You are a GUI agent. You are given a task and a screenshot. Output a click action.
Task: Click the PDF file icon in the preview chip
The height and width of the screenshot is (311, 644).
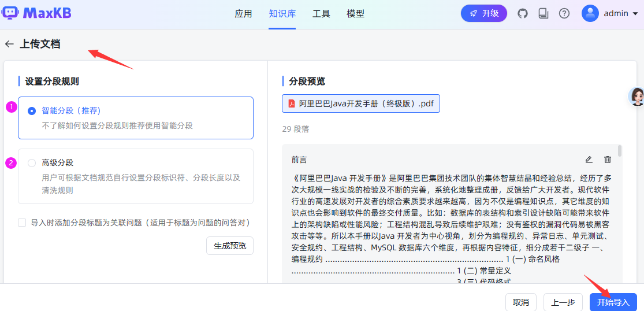(292, 103)
